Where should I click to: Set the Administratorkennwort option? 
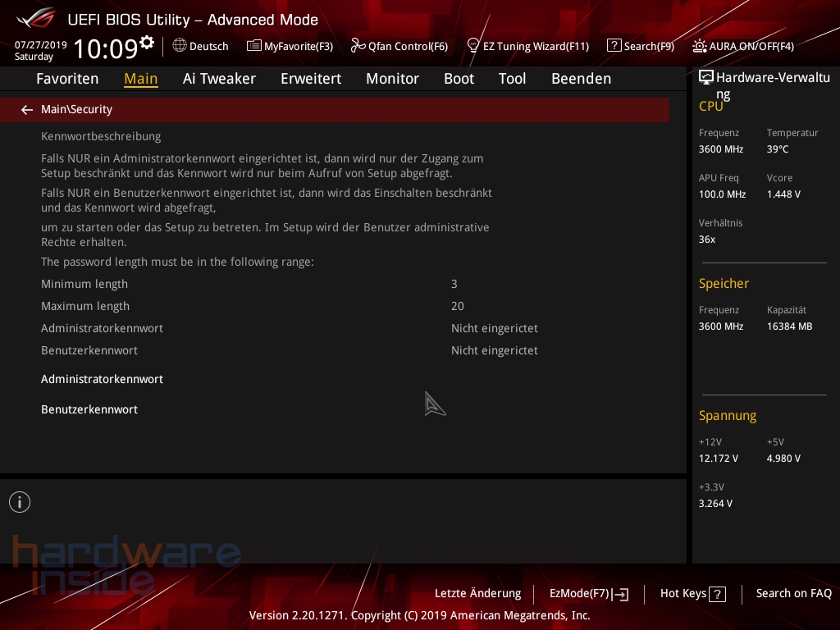click(x=102, y=379)
